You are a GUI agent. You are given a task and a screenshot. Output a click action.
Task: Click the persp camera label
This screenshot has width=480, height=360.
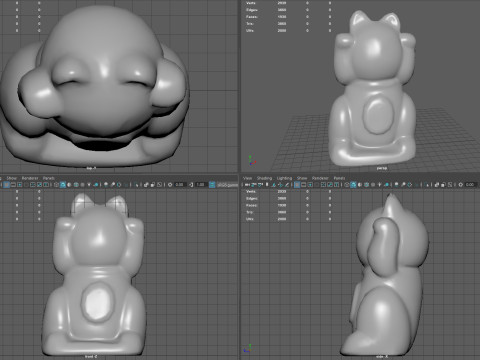[382, 168]
